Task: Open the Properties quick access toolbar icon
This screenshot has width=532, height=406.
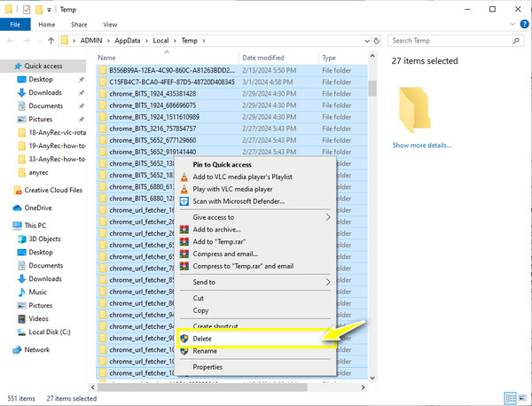Action: (27, 10)
